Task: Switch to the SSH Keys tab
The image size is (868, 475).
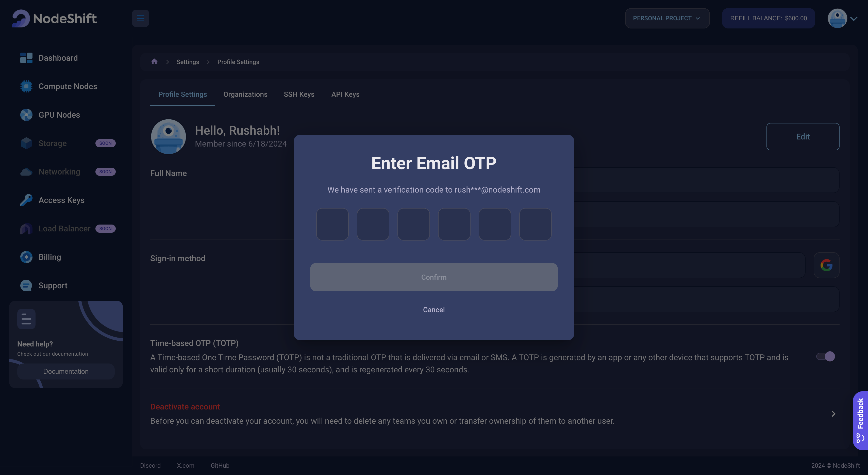Action: click(x=299, y=95)
